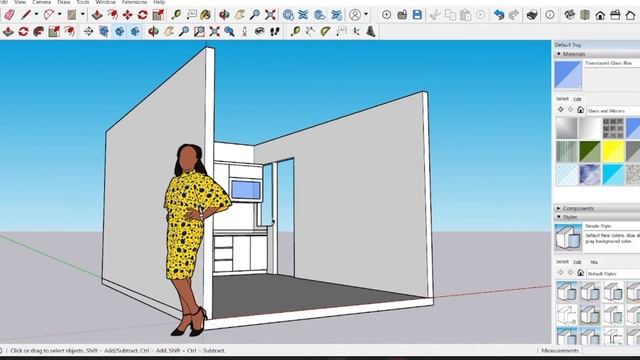
Task: Open the Window menu
Action: [105, 2]
